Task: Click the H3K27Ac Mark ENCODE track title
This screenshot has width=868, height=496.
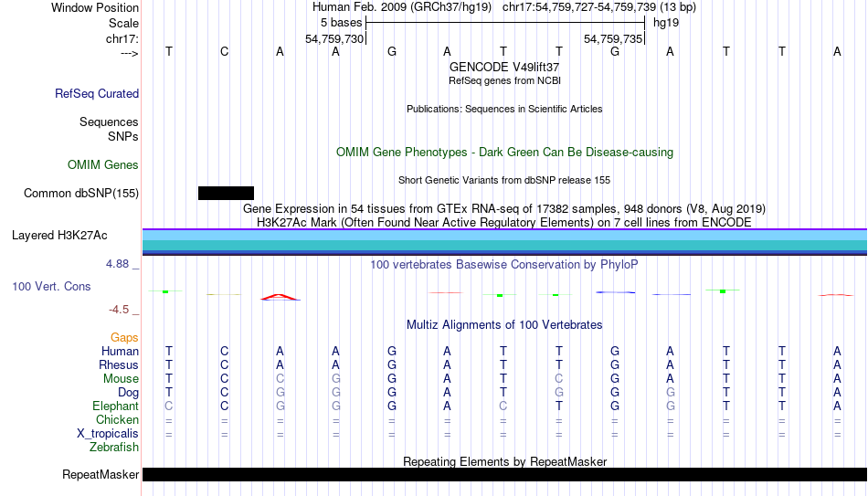Action: pyautogui.click(x=504, y=223)
